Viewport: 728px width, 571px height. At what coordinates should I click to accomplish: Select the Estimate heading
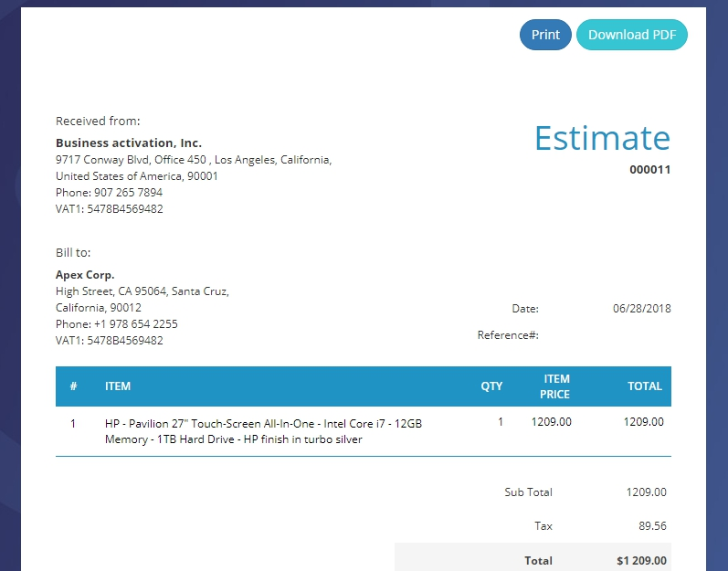coord(602,138)
